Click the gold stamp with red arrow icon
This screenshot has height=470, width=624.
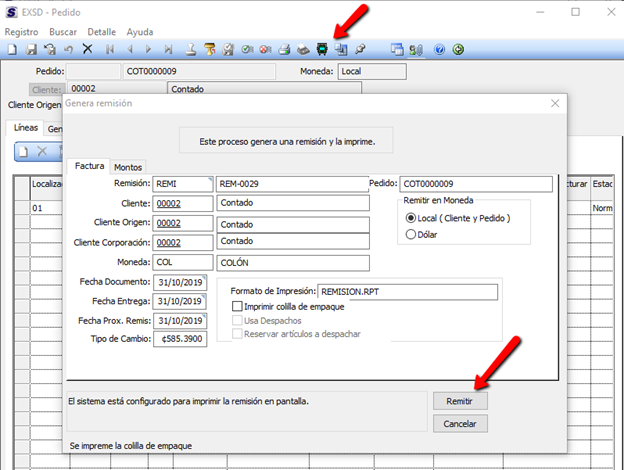(209, 49)
